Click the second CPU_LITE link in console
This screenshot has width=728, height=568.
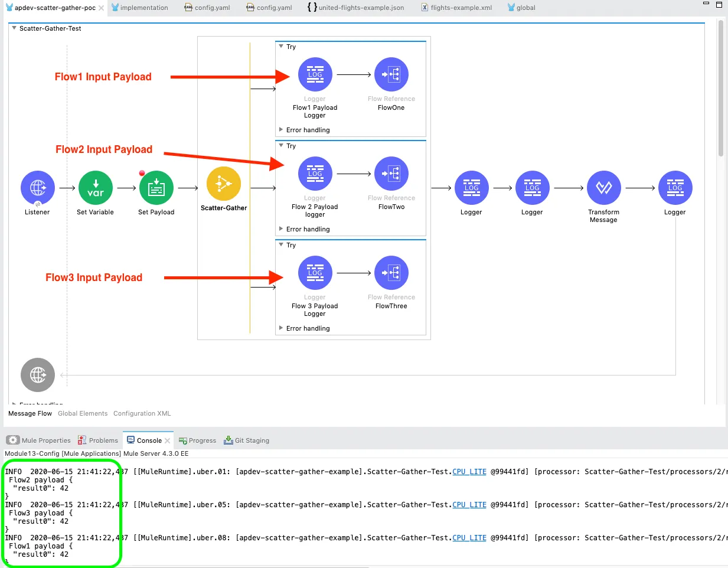(469, 505)
